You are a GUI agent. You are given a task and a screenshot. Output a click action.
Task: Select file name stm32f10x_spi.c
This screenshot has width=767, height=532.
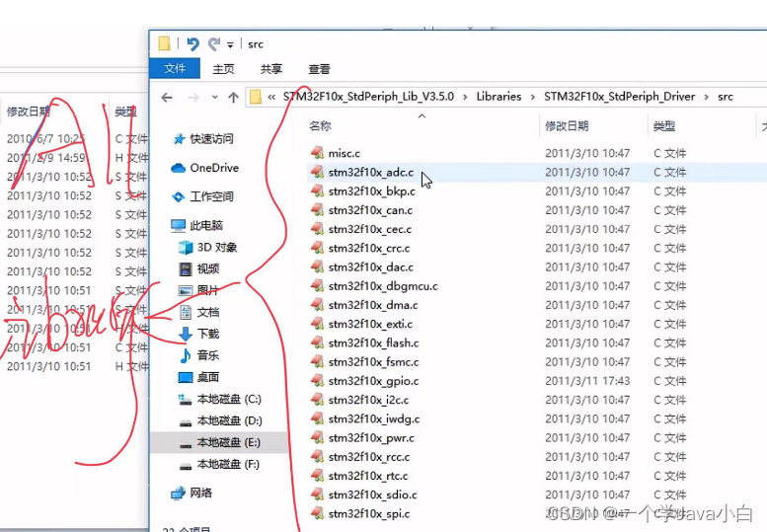coord(369,514)
